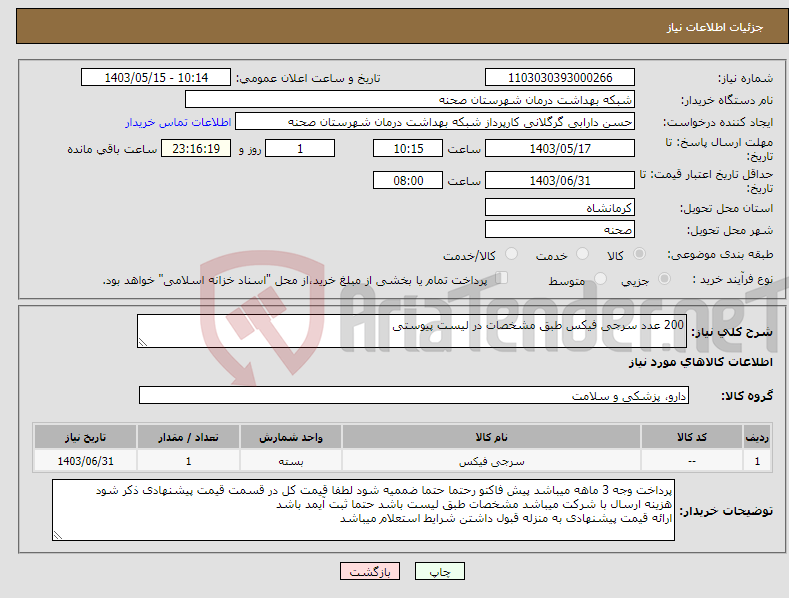Select the جزیی purchase type radio
This screenshot has height=598, width=789.
tap(664, 278)
